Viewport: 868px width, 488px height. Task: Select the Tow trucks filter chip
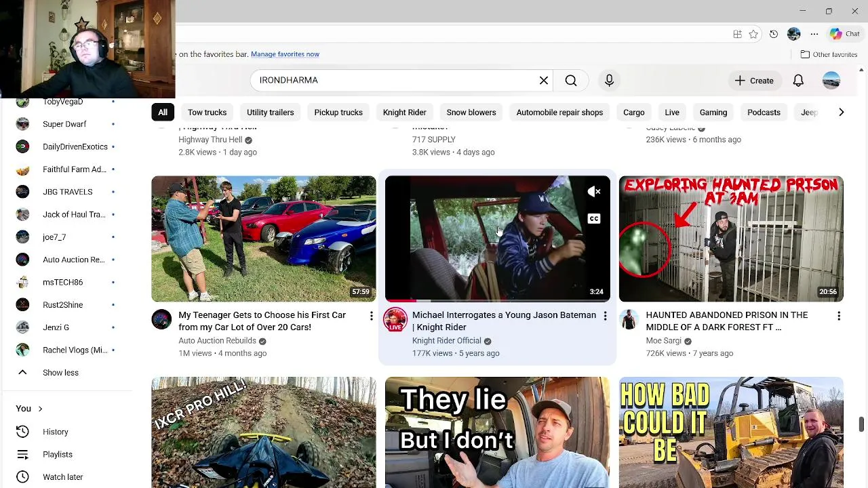pos(207,113)
